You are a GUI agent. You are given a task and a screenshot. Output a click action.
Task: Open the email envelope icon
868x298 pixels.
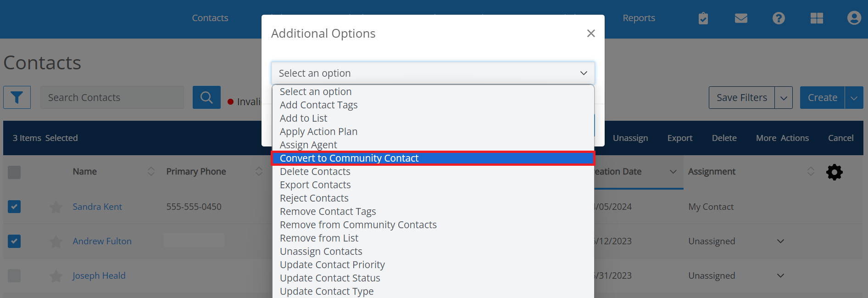[x=740, y=18]
